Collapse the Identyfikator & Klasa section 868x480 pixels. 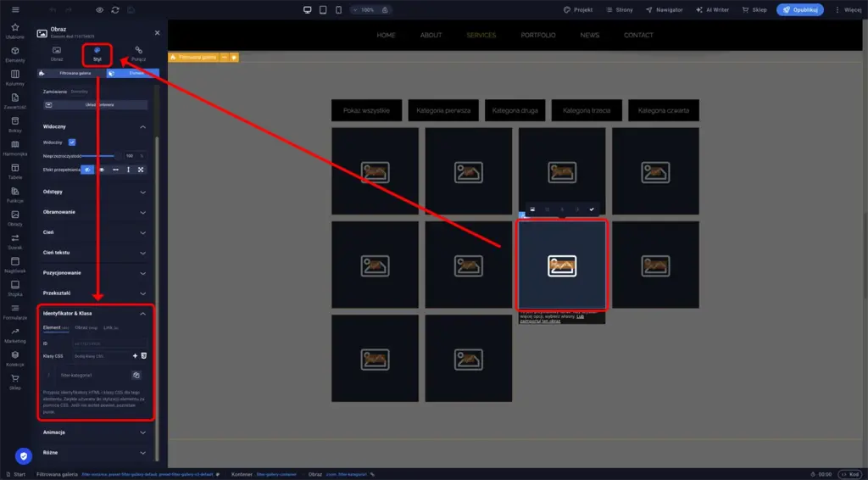(x=142, y=313)
